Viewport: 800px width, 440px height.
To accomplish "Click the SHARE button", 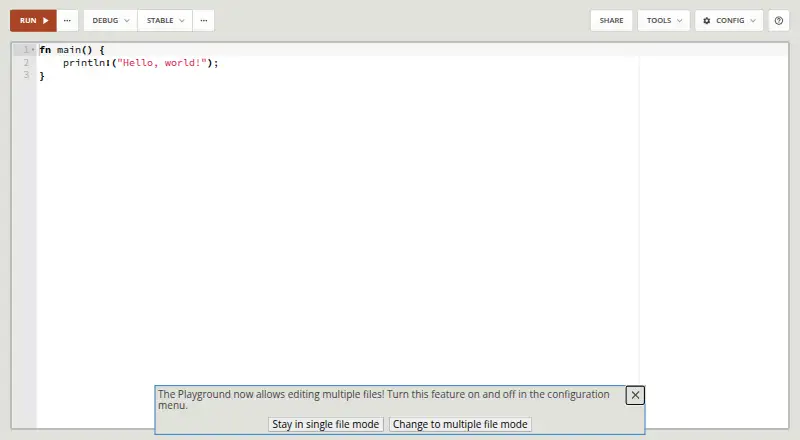I will (611, 20).
